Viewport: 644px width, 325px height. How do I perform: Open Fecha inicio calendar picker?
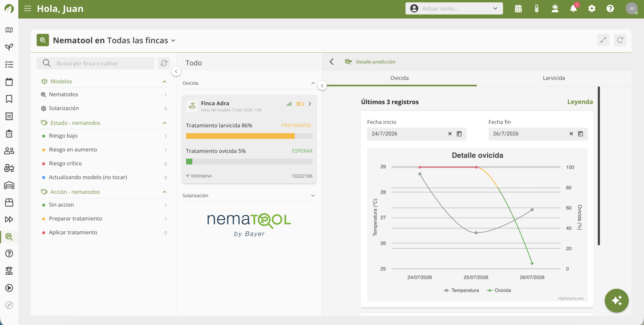tap(459, 134)
